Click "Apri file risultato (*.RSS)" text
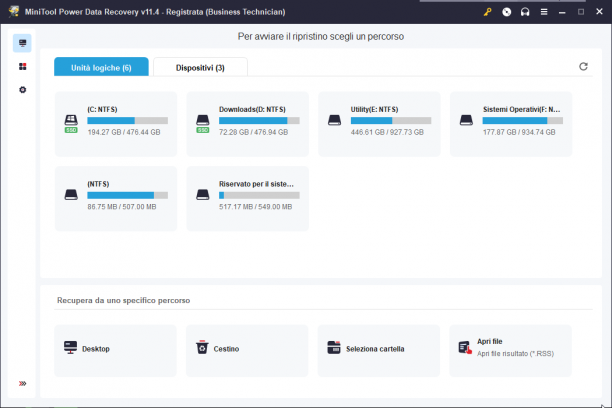The width and height of the screenshot is (612, 408). tap(515, 354)
